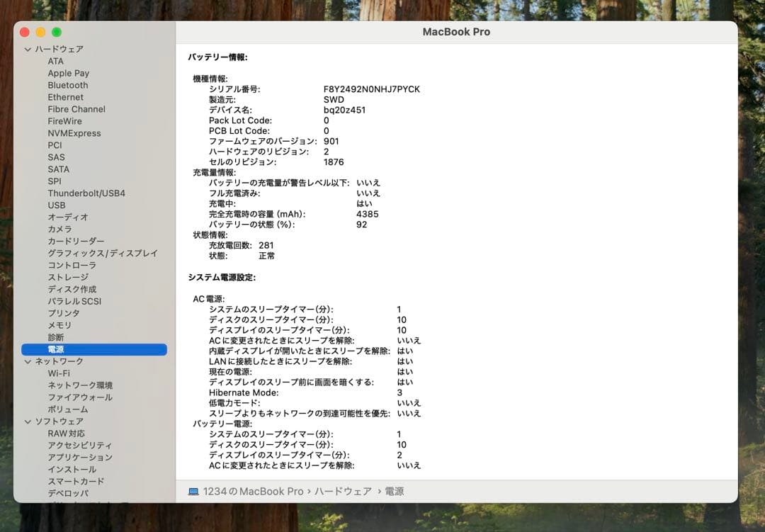Click the Hibernate Mode label

(x=244, y=393)
